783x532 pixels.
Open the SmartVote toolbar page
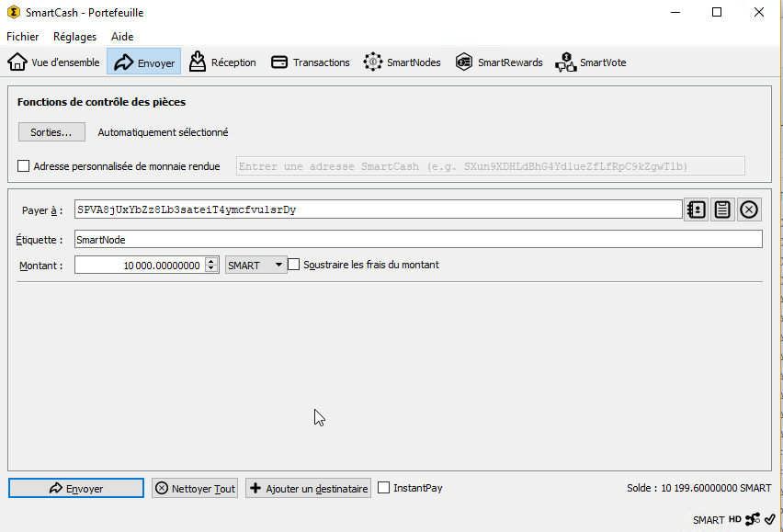point(591,62)
